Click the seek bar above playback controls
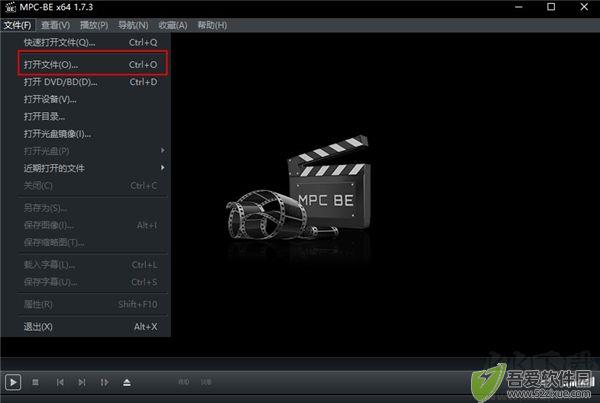Viewport: 600px width, 403px height. point(300,364)
